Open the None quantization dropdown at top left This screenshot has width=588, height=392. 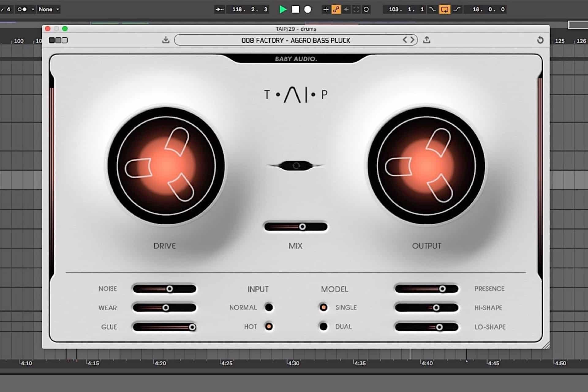pos(48,9)
